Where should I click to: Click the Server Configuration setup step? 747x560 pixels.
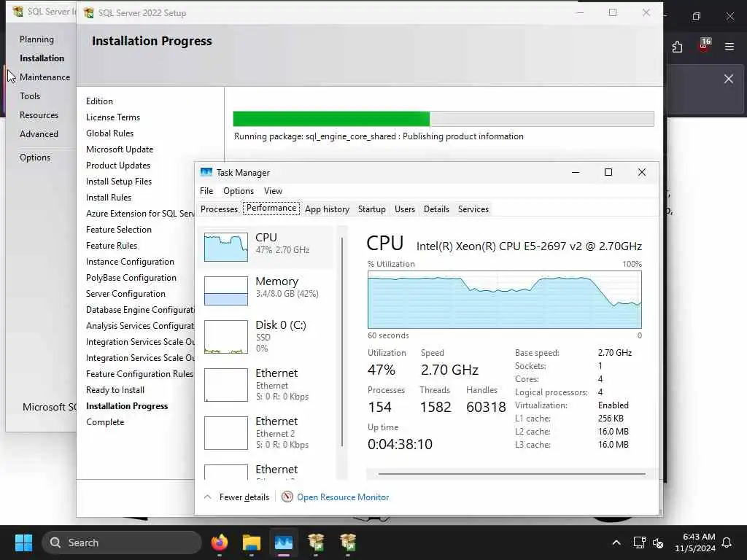coord(125,294)
